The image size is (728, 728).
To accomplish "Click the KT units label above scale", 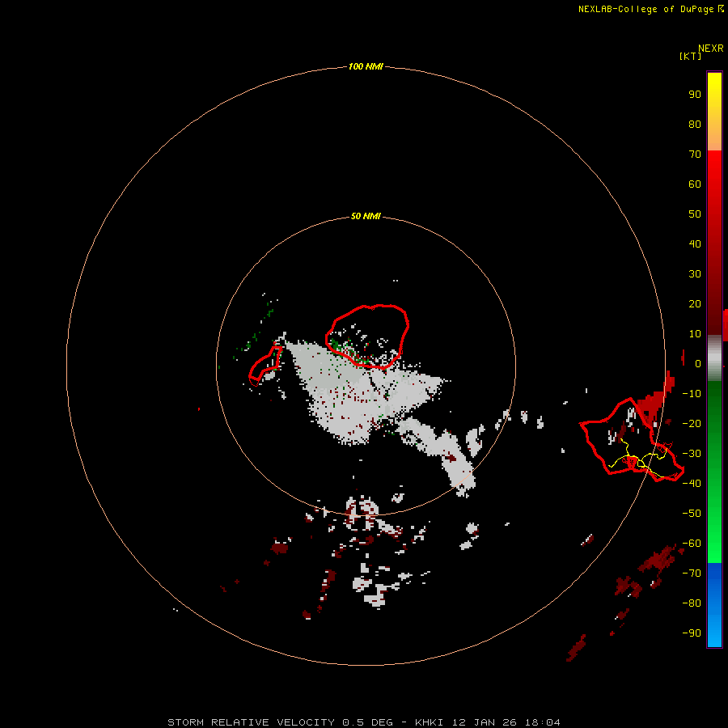I will coord(690,56).
